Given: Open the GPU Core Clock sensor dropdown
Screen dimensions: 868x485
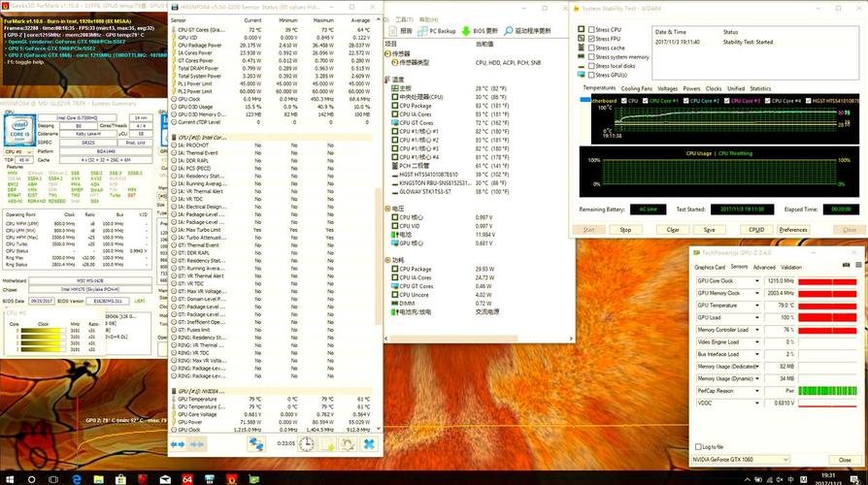Looking at the screenshot, I should coord(756,281).
